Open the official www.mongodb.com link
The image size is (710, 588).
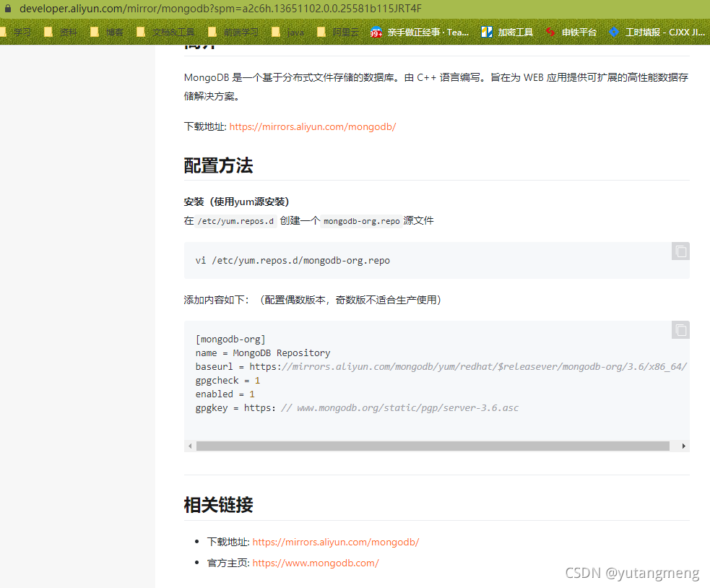click(x=315, y=563)
